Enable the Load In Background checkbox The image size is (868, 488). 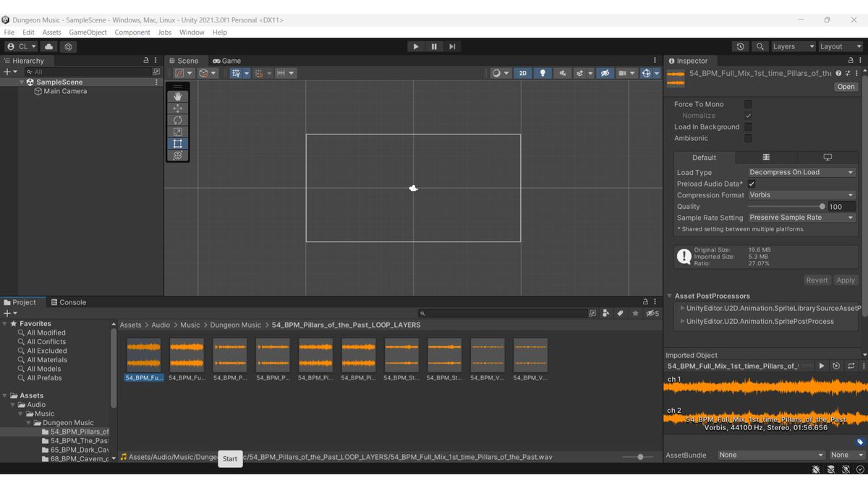click(x=748, y=127)
